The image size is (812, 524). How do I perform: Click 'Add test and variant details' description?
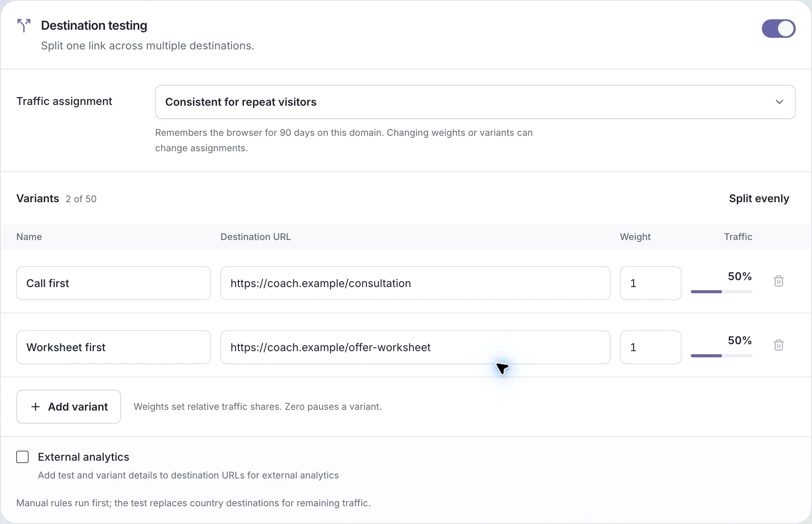(188, 475)
